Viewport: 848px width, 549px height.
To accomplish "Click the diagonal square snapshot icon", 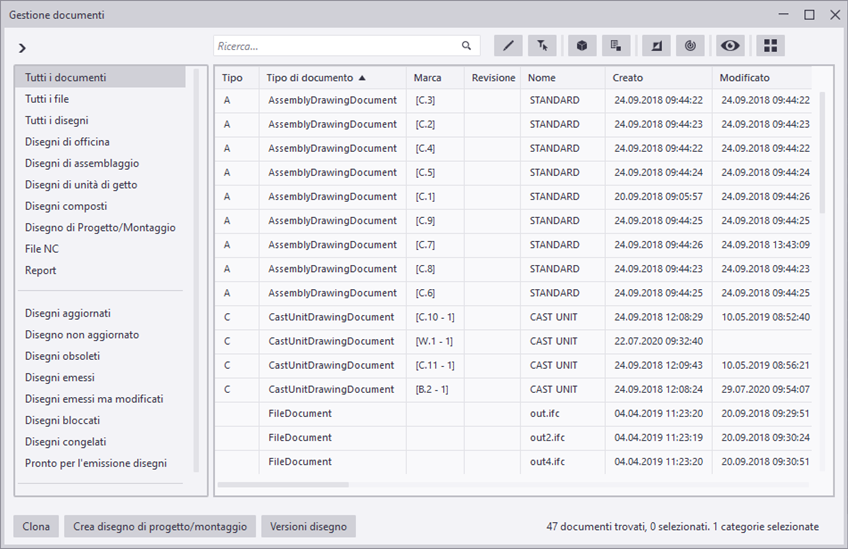I will click(x=657, y=46).
